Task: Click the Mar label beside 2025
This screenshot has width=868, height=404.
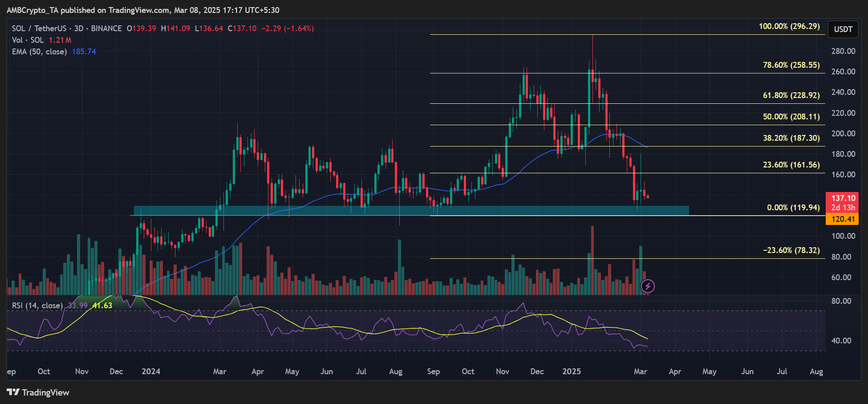Action: point(640,371)
